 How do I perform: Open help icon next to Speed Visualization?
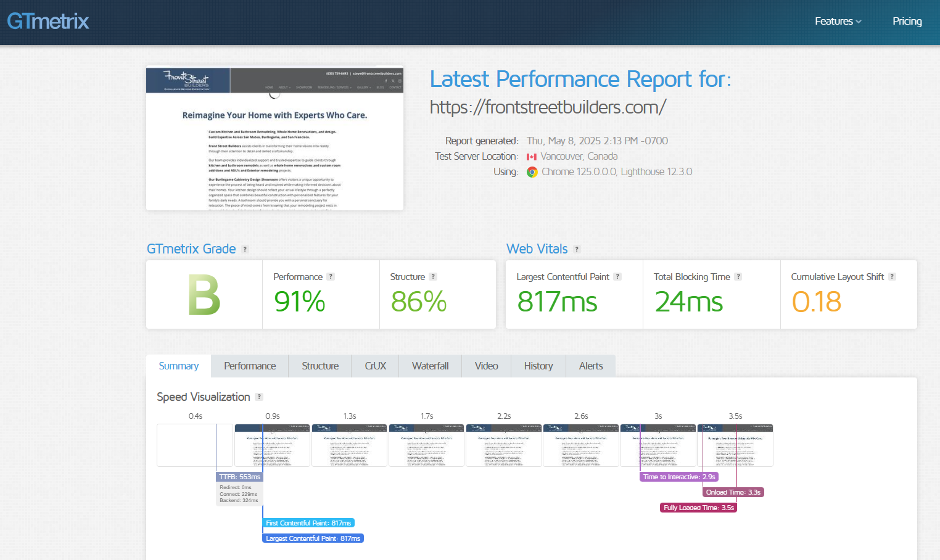[x=259, y=397]
